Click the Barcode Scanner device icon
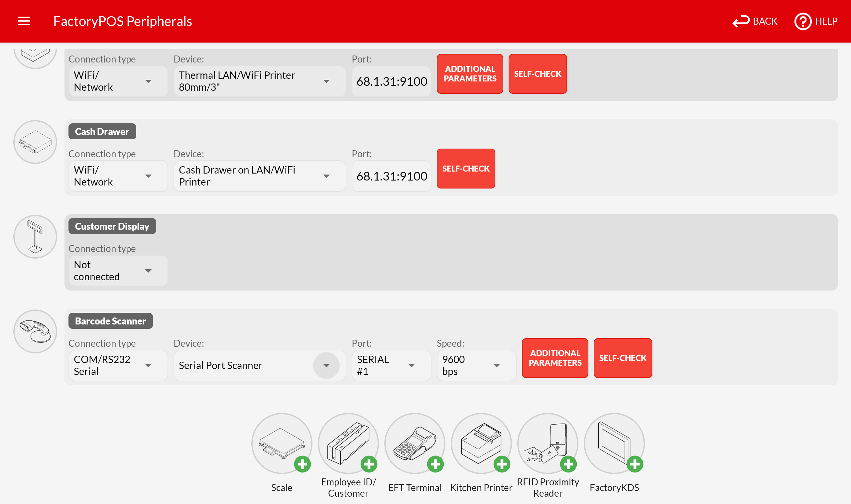 35,331
